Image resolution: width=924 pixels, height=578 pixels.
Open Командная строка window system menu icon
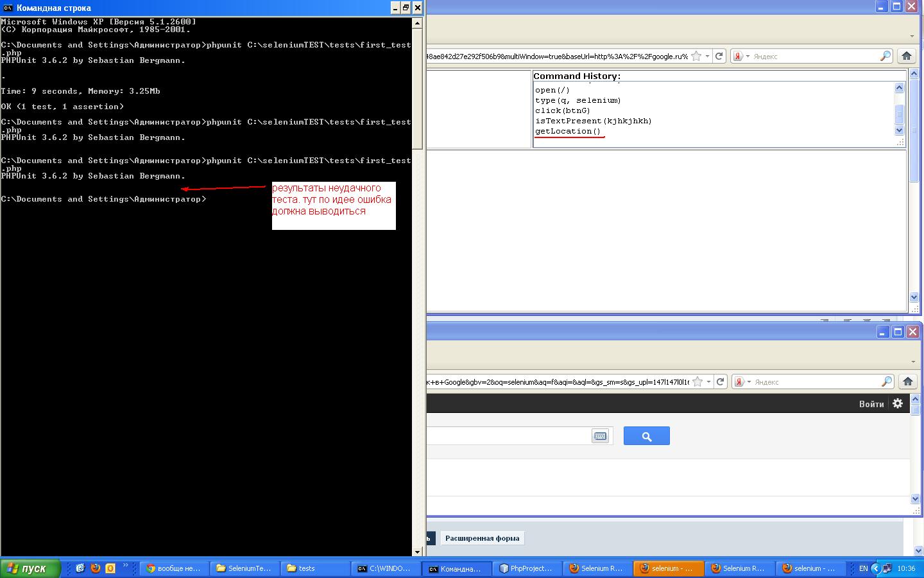click(x=8, y=8)
